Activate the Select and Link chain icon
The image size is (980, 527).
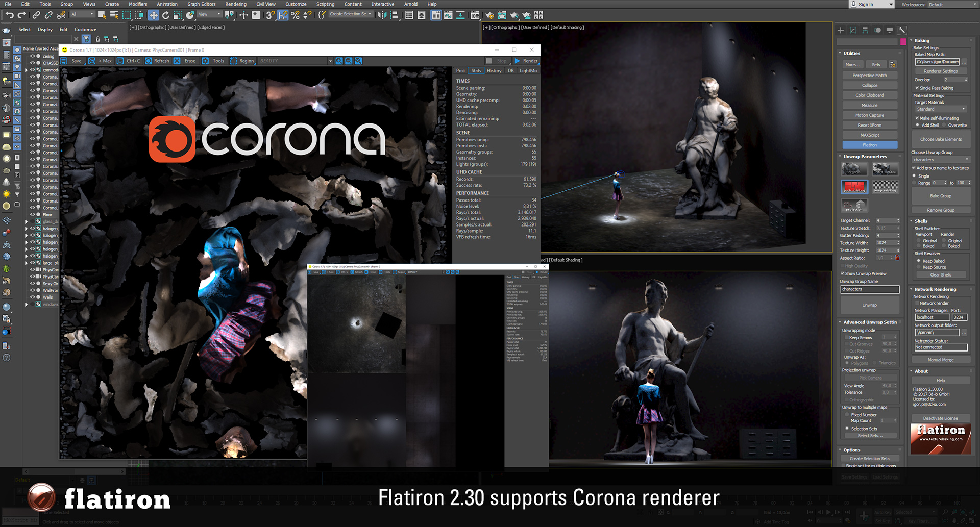(36, 15)
